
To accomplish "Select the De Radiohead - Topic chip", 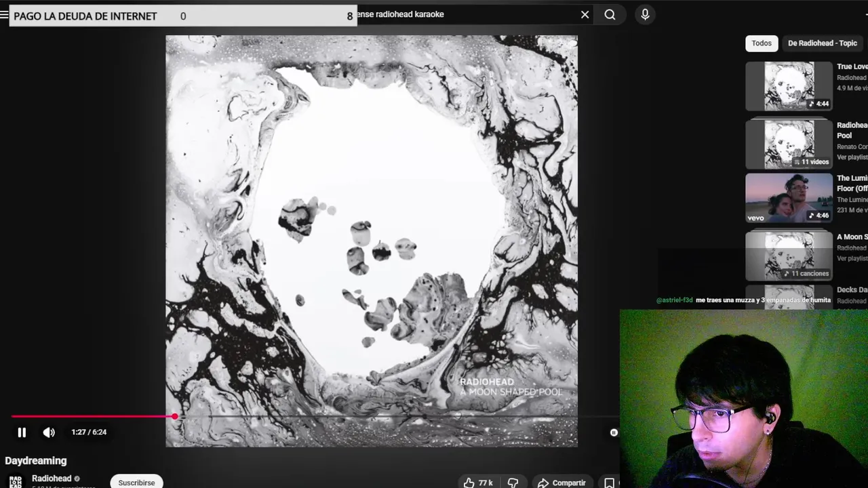I will tap(823, 43).
